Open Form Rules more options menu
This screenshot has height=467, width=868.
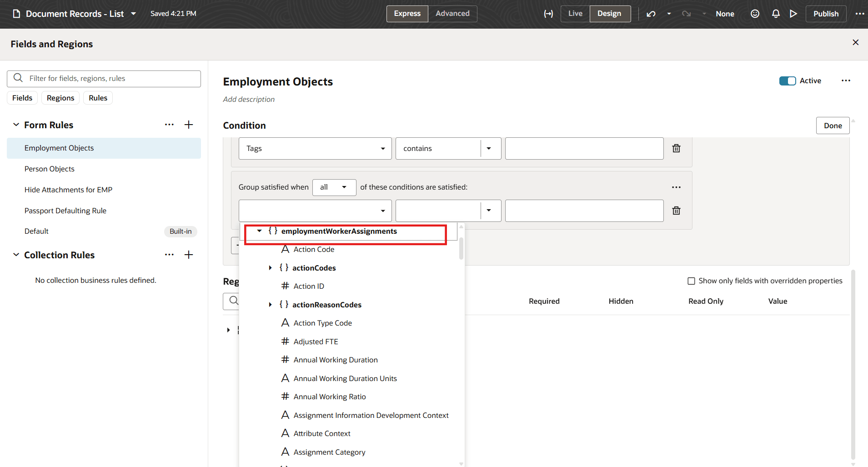point(169,125)
